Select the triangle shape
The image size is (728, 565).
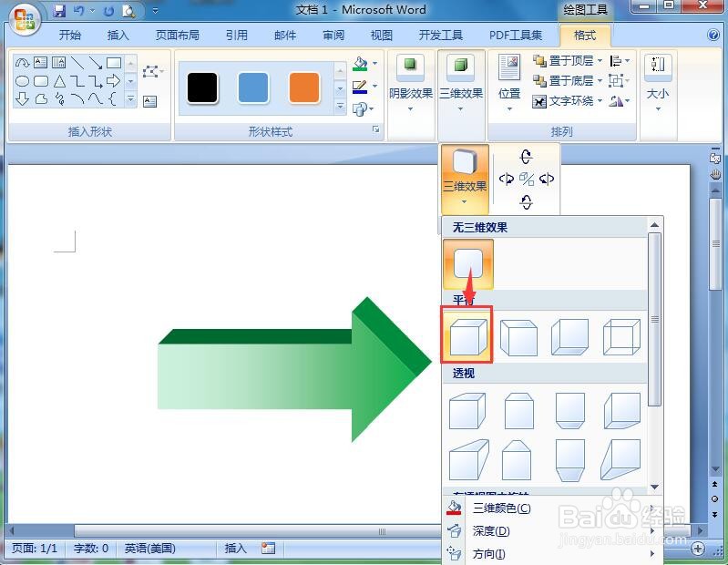click(x=59, y=81)
